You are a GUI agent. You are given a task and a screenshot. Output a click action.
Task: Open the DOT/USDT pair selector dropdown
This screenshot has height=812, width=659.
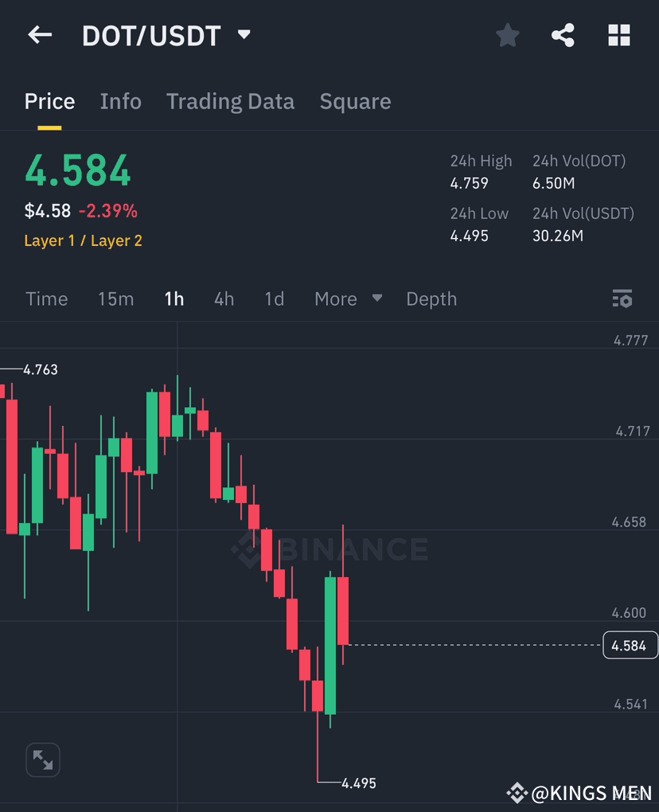pos(244,34)
